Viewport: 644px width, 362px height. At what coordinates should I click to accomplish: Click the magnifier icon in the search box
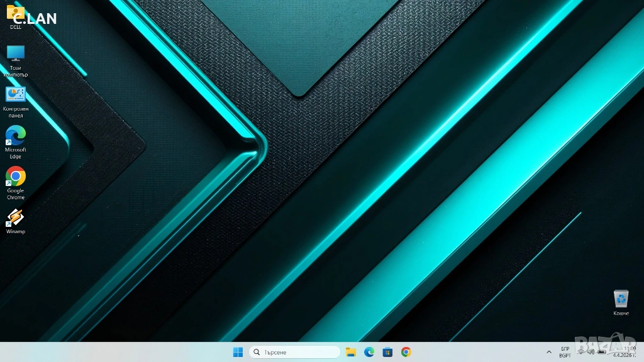pyautogui.click(x=257, y=352)
